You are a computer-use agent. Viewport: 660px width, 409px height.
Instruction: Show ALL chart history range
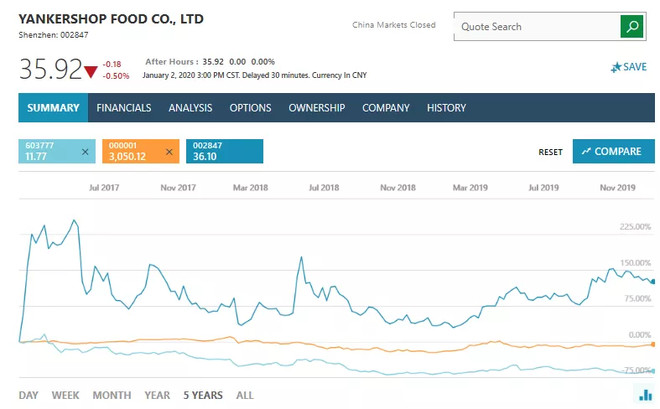pyautogui.click(x=245, y=395)
